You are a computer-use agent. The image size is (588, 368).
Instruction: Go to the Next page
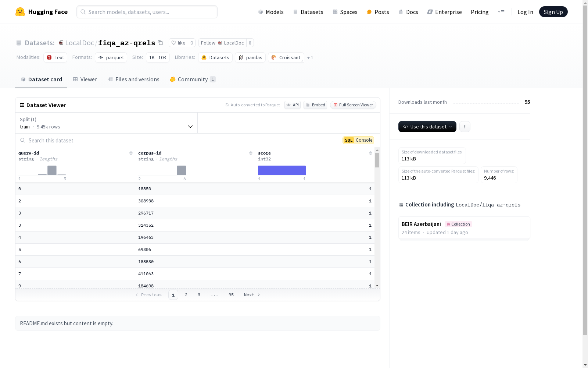252,295
